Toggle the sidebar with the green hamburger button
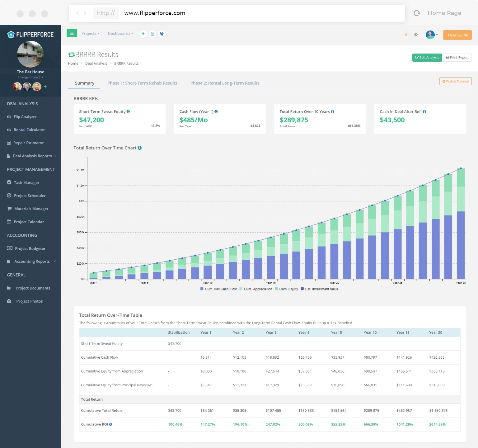Viewport: 478px width, 448px height. click(72, 33)
